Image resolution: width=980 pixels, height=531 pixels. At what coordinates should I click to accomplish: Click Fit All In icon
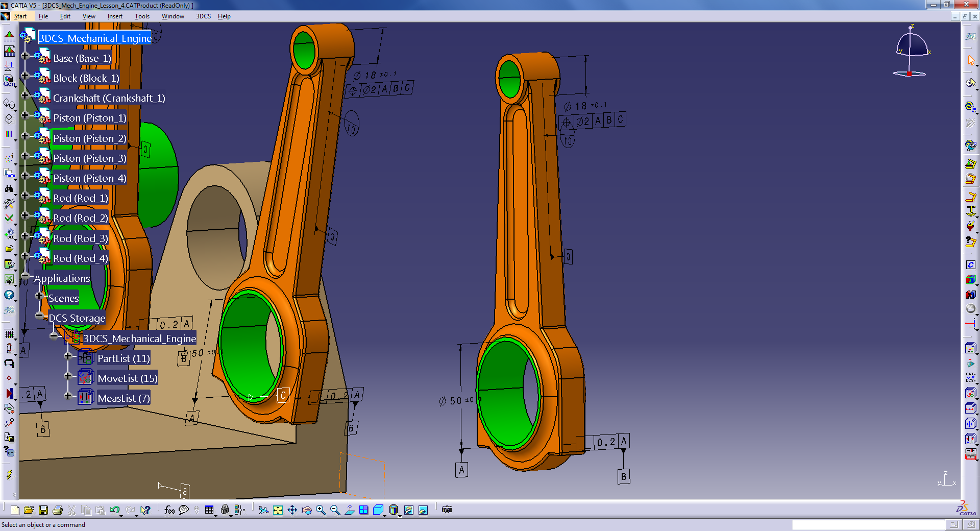278,510
